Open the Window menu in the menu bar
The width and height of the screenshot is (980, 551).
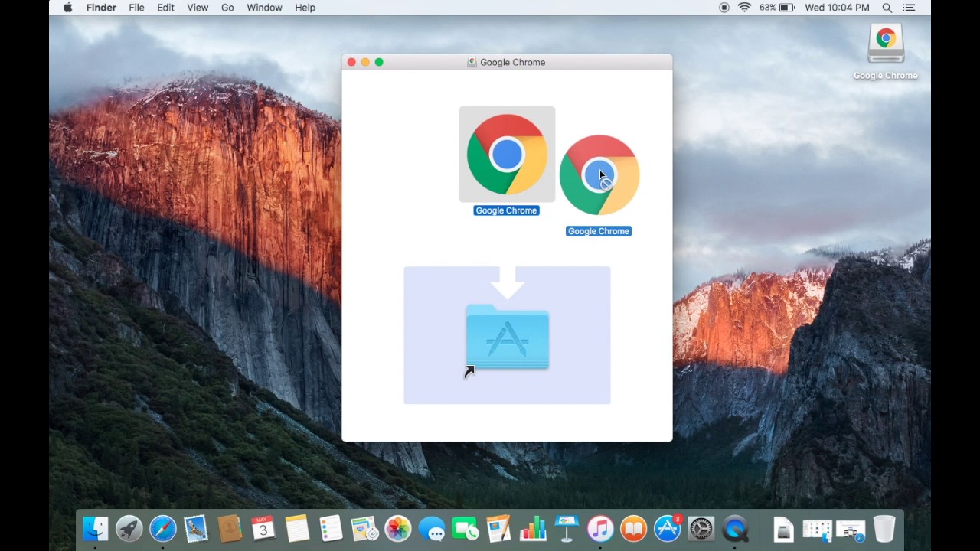point(264,8)
